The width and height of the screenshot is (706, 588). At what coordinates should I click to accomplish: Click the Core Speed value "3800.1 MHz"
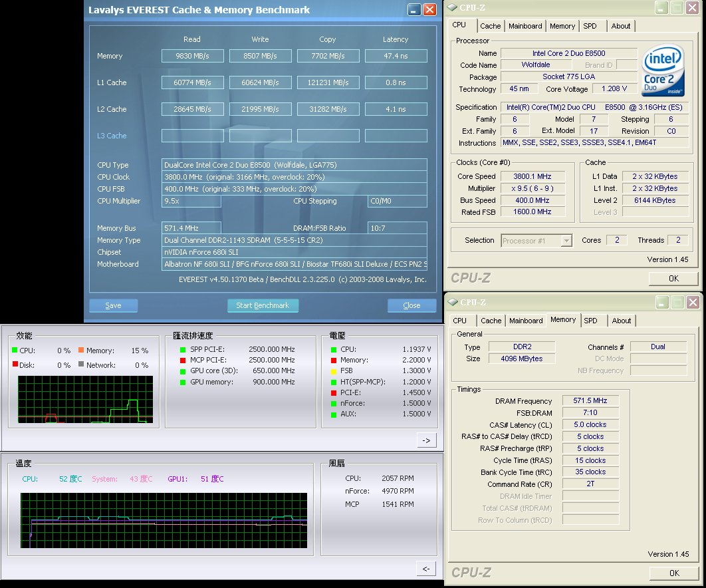pyautogui.click(x=532, y=176)
